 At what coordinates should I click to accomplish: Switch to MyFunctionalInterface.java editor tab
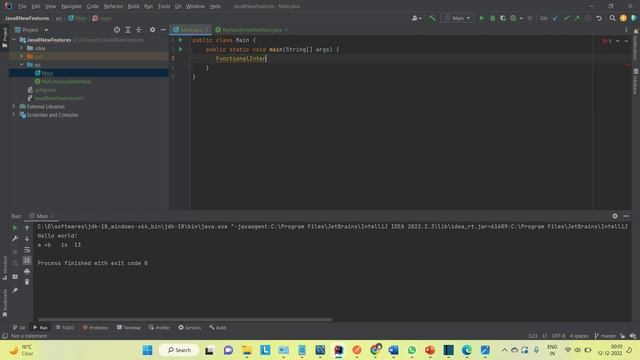tap(252, 30)
